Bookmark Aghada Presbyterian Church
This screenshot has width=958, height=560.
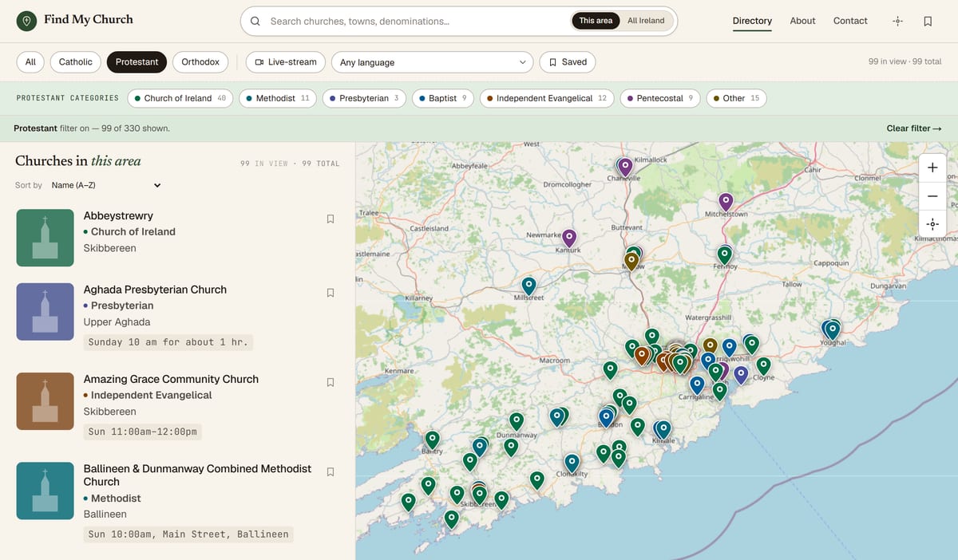tap(331, 293)
